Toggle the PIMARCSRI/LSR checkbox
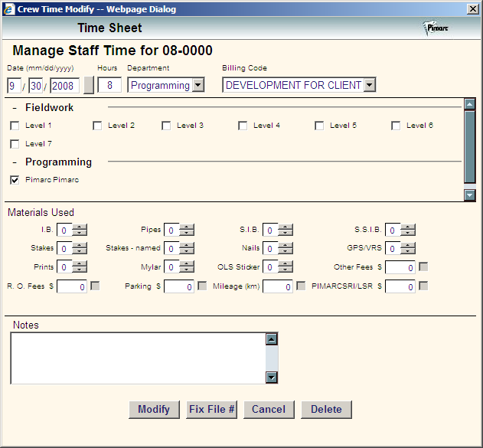Viewport: 483px width, 448px height. click(x=423, y=286)
